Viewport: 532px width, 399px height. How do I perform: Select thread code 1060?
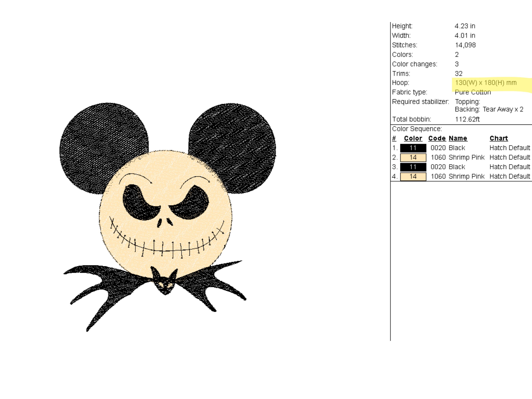(x=438, y=157)
